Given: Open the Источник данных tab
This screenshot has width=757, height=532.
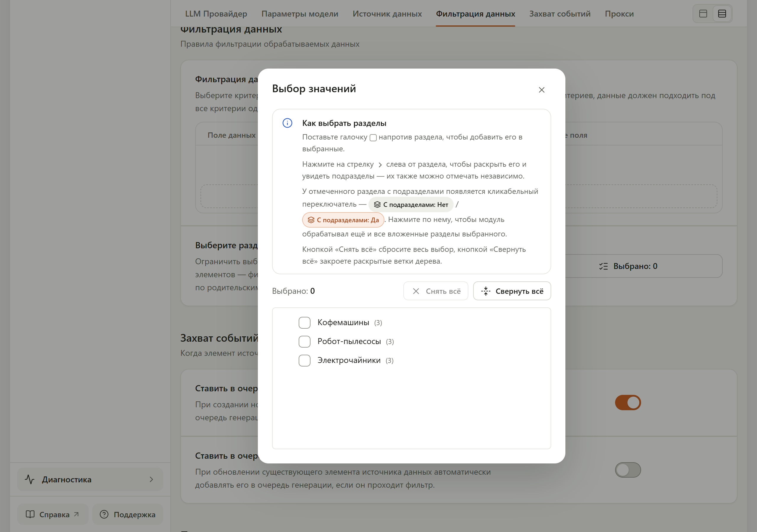Looking at the screenshot, I should [x=387, y=14].
